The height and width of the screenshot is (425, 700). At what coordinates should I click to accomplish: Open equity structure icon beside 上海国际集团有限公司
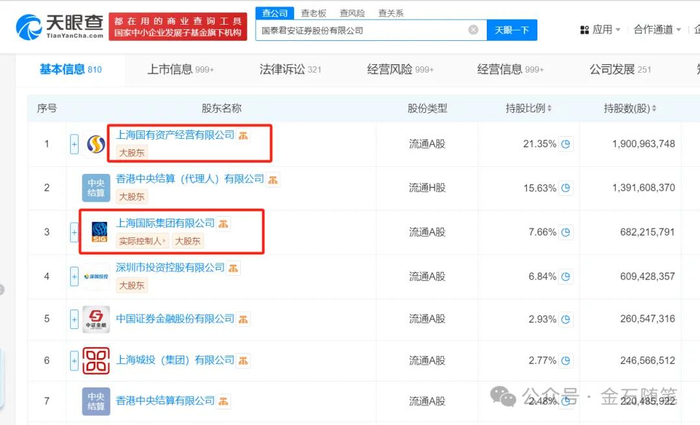tap(223, 224)
